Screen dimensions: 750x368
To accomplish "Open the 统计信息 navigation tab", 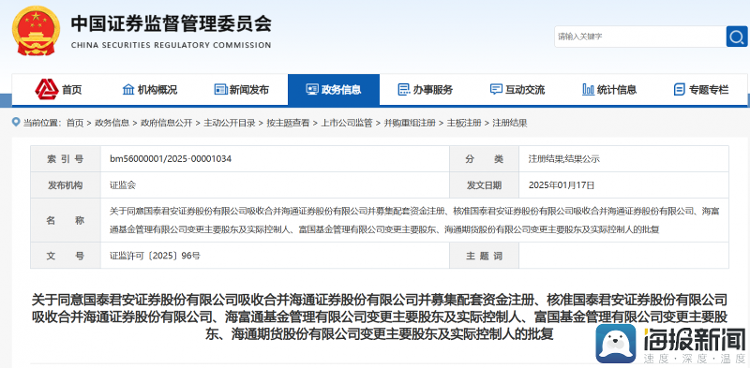I will click(x=617, y=89).
